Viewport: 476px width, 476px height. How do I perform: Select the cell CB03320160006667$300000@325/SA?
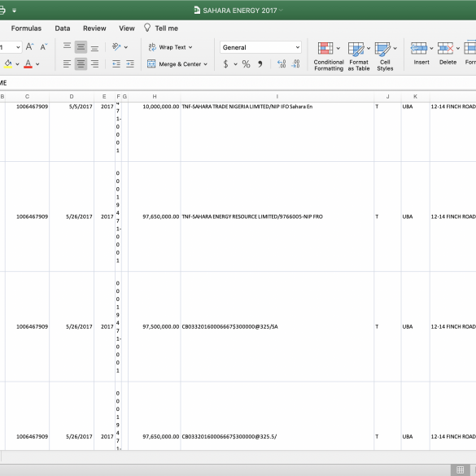(x=277, y=326)
